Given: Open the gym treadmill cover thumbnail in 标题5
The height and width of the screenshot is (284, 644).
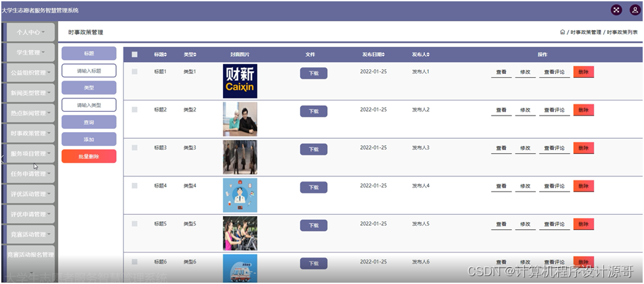Looking at the screenshot, I should [x=240, y=233].
